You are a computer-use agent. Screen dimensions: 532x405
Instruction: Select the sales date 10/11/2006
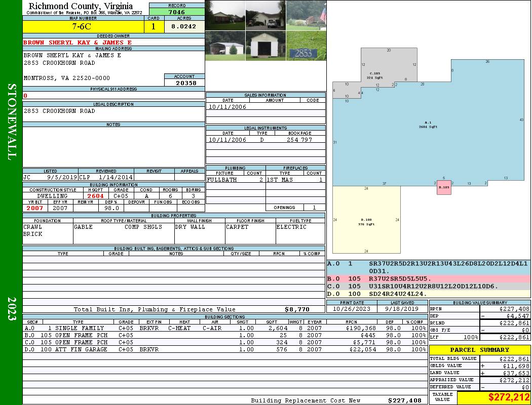(x=227, y=107)
